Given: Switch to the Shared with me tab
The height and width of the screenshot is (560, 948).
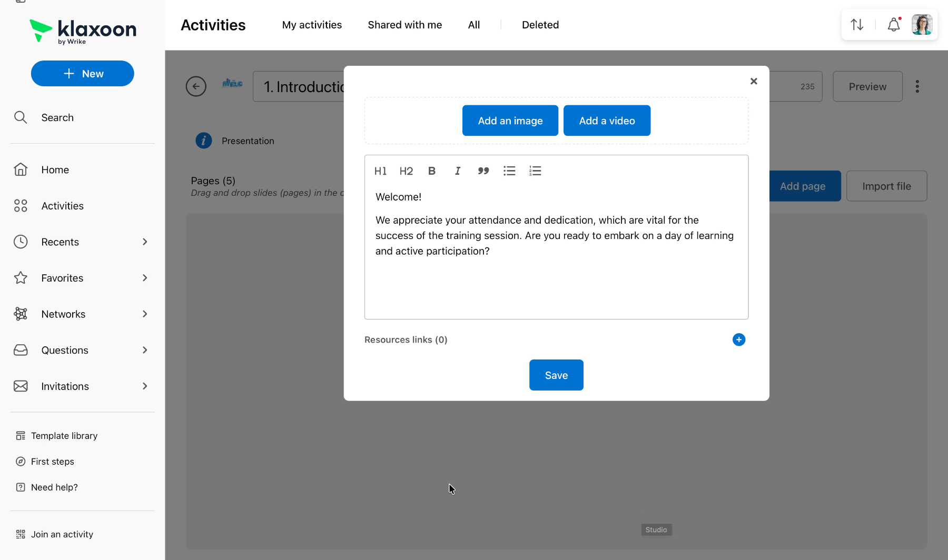Looking at the screenshot, I should point(404,25).
